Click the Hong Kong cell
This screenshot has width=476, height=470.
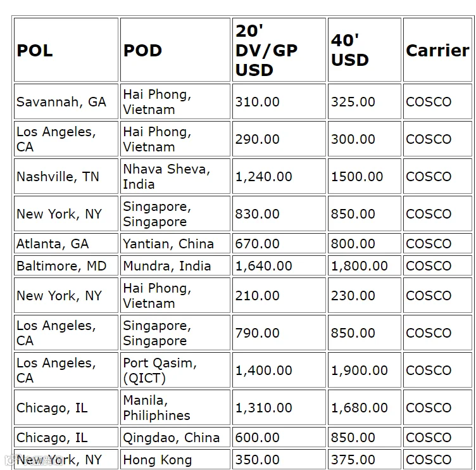(175, 459)
